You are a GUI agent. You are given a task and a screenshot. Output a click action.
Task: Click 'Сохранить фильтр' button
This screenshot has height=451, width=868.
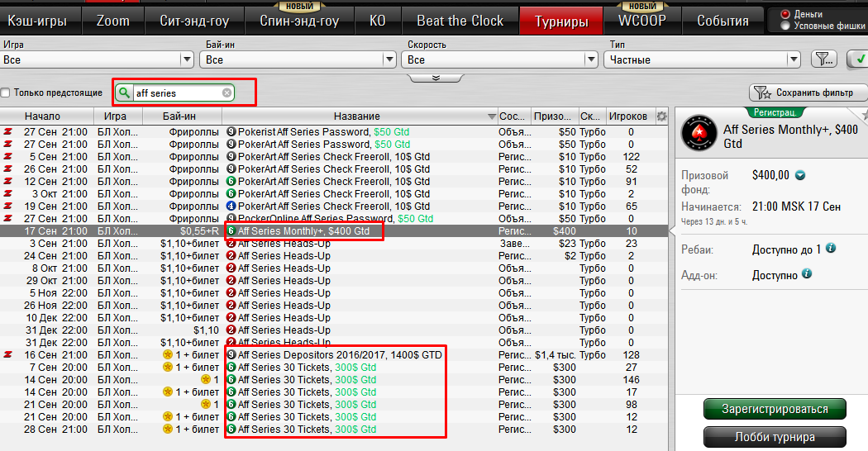click(808, 93)
